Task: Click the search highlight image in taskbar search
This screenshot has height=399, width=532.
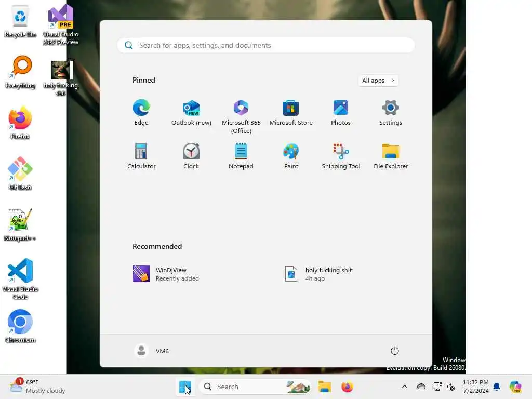Action: tap(298, 387)
